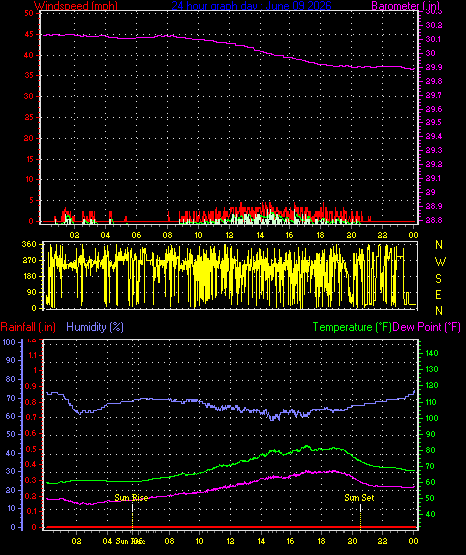The image size is (466, 555).
Task: Click "0.4" on the rainfall axis
Action: click(x=31, y=464)
